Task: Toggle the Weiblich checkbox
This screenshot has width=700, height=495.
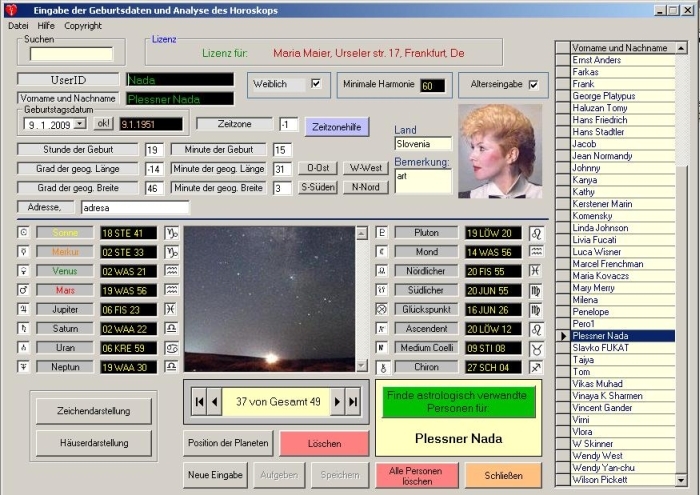Action: click(x=316, y=84)
